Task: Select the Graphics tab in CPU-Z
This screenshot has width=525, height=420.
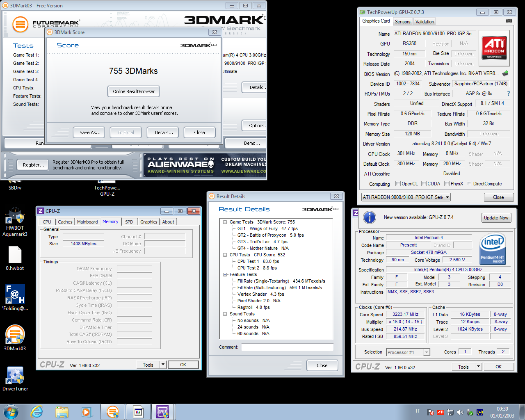Action: tap(148, 222)
